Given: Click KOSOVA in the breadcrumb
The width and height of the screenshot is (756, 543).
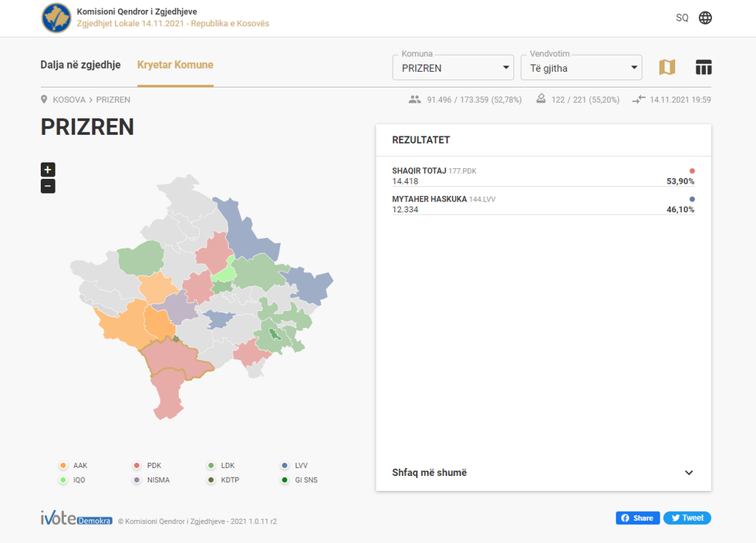Looking at the screenshot, I should pos(69,99).
